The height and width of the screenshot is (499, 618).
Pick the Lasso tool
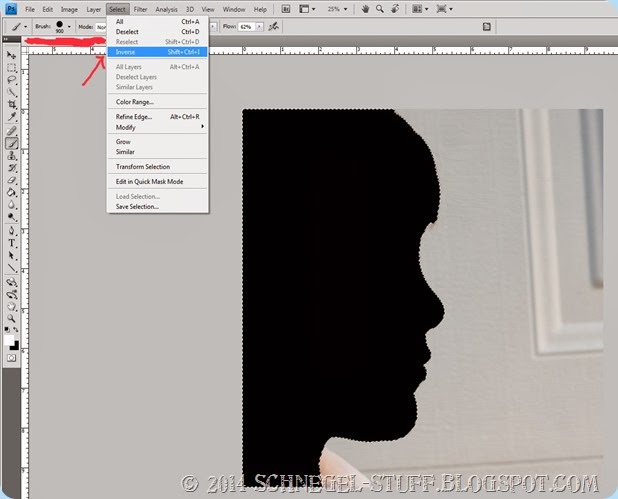click(x=12, y=79)
